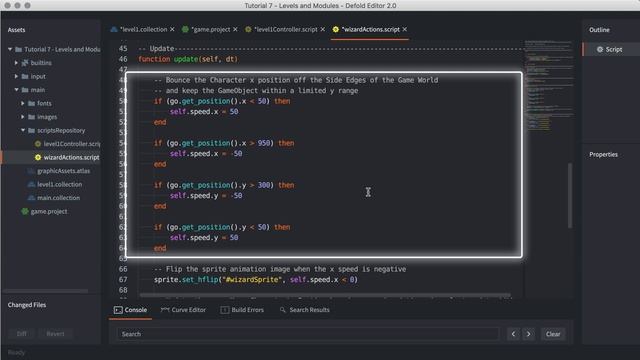This screenshot has width=640, height=360.
Task: Open the Build Errors tab
Action: pos(242,310)
